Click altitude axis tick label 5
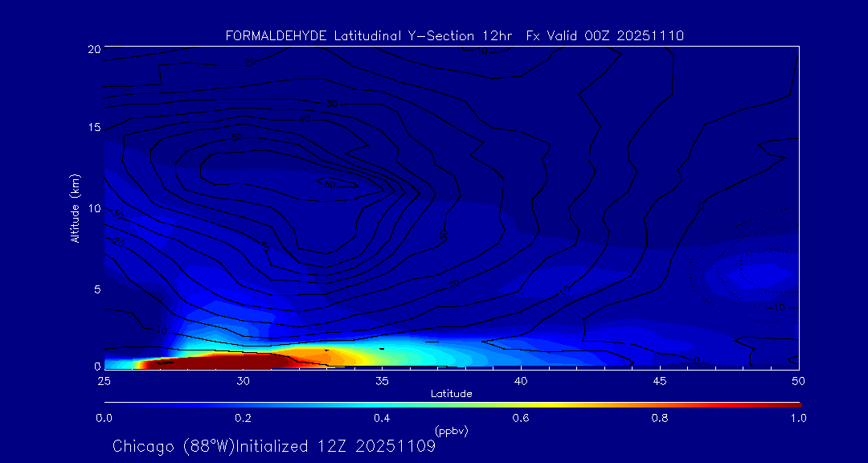The width and height of the screenshot is (868, 463). click(x=97, y=289)
